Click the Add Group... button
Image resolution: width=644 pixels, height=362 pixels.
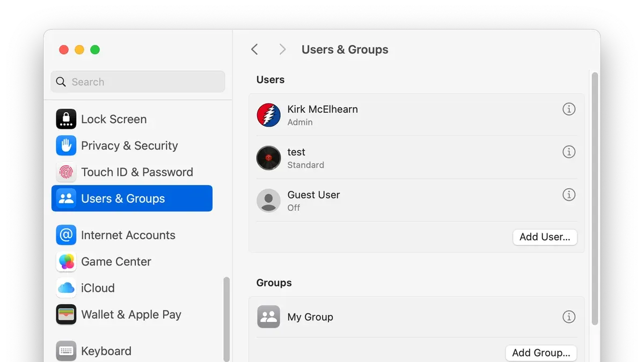click(x=541, y=353)
